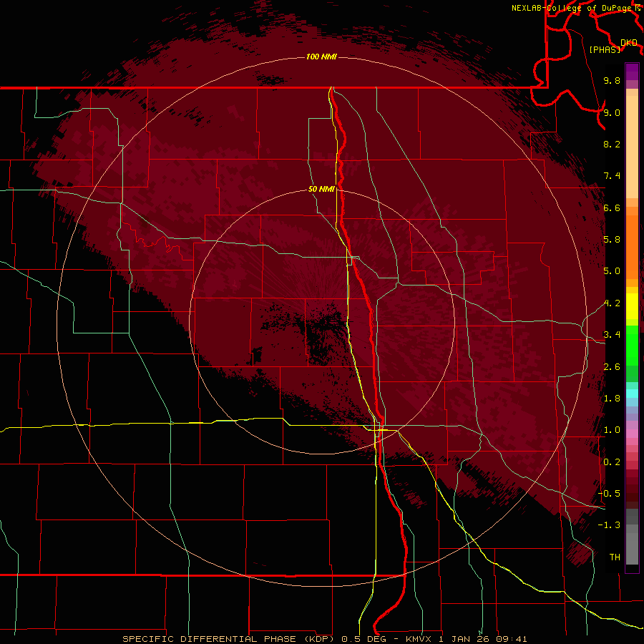The width and height of the screenshot is (644, 644).
Task: Select the 8.2 value on color scale
Action: pos(612,144)
